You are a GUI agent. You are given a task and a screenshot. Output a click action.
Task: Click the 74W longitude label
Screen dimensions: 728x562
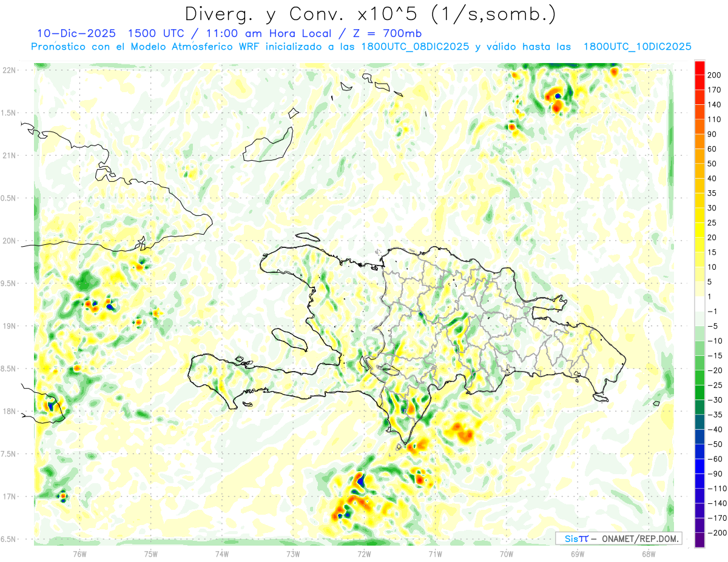click(x=222, y=553)
